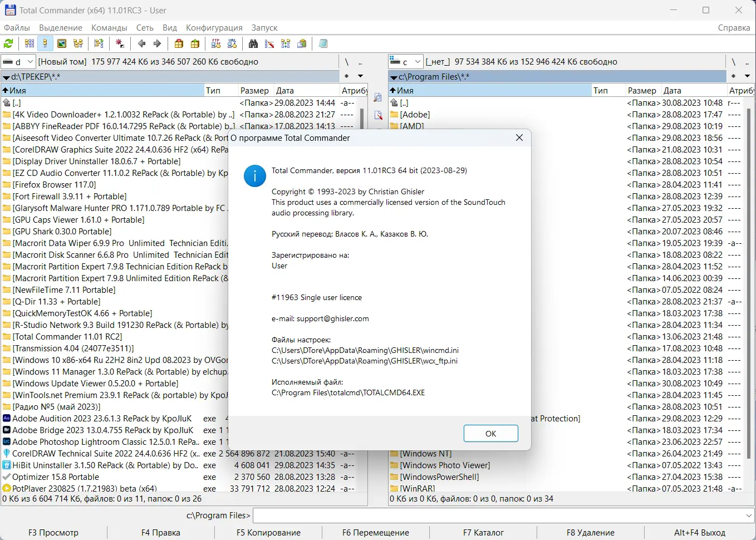Viewport: 756px width, 540px height.
Task: Click the pack files archive icon
Action: coord(179,43)
